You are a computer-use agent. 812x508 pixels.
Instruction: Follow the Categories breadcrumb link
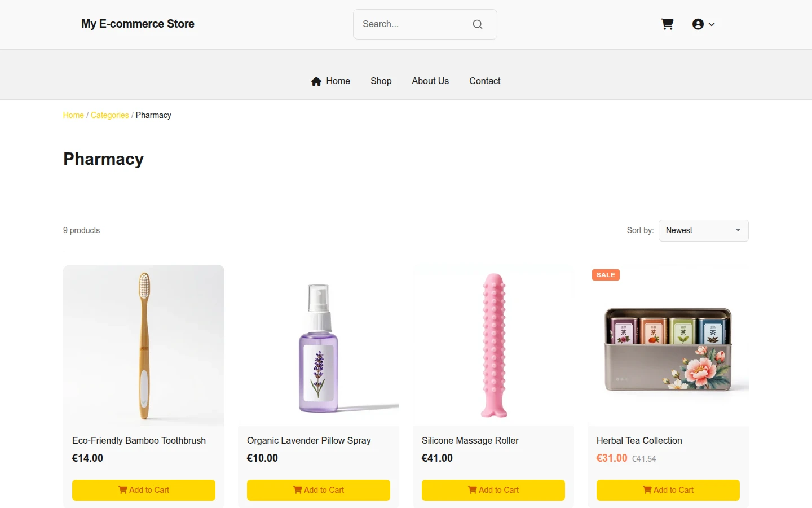pos(110,115)
